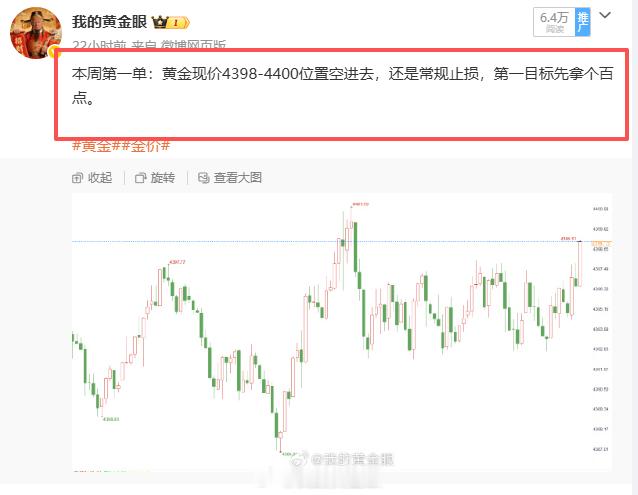Image resolution: width=638 pixels, height=495 pixels.
Task: Click the gold level 1 badge
Action: (179, 22)
